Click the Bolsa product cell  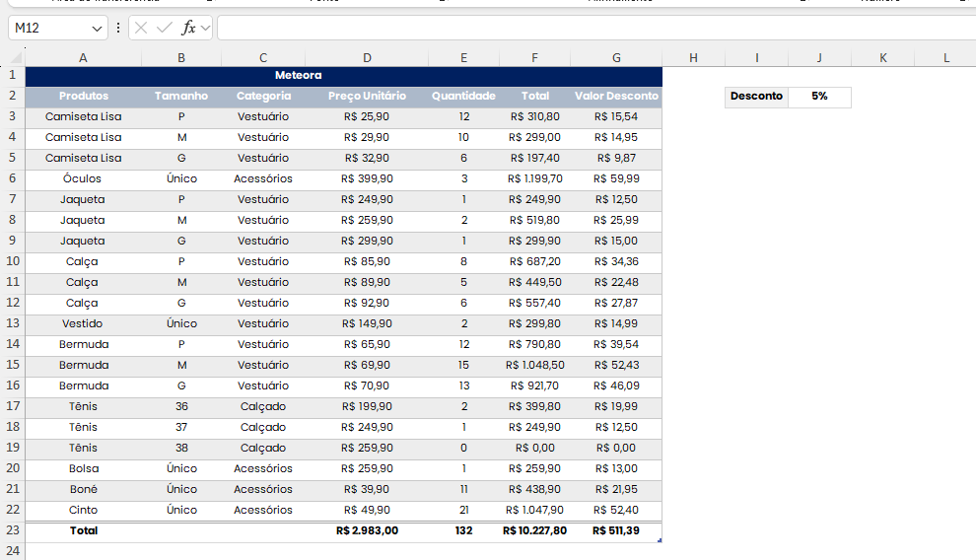[84, 468]
